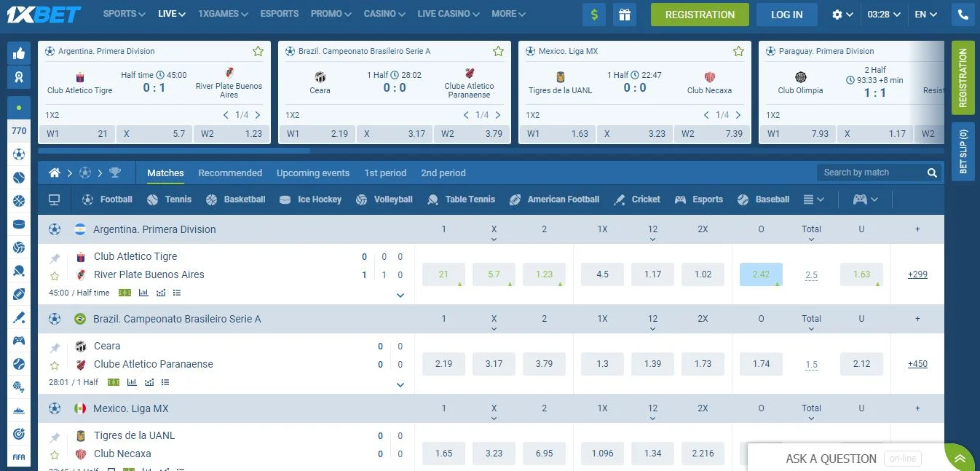The image size is (980, 471).
Task: Pin the Club Atletico Tigre match
Action: tap(55, 258)
